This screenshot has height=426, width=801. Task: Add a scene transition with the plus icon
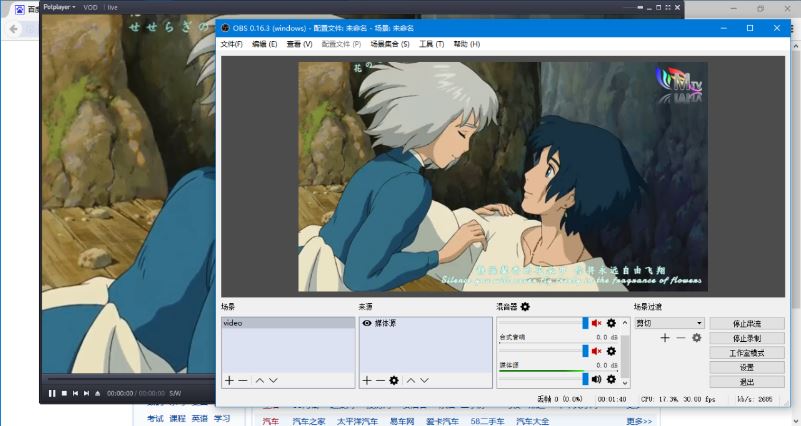tap(665, 338)
